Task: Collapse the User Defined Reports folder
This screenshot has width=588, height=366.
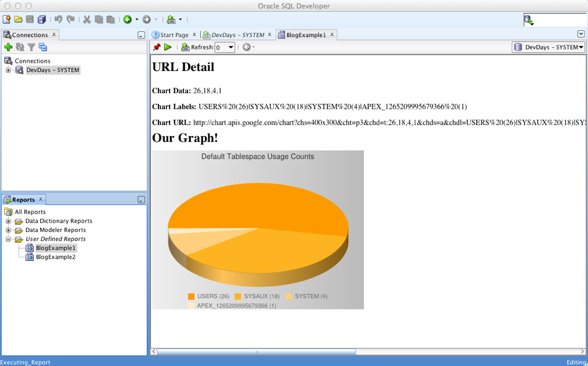Action: click(x=9, y=239)
